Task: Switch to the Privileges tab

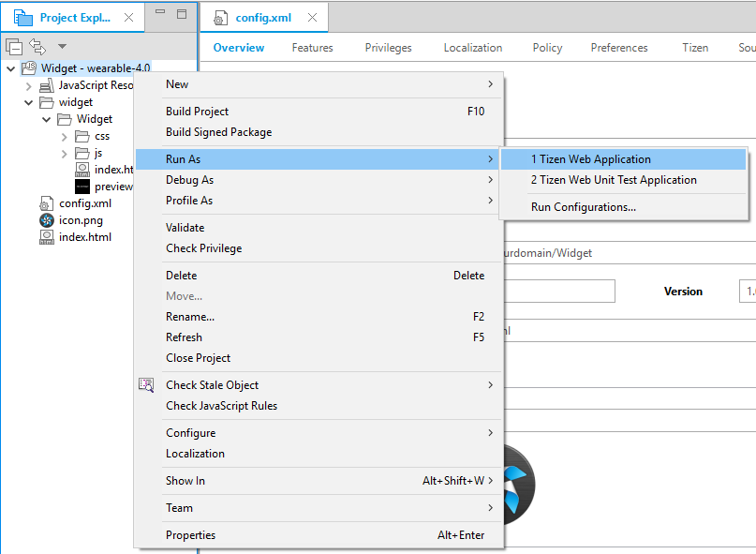Action: [388, 48]
